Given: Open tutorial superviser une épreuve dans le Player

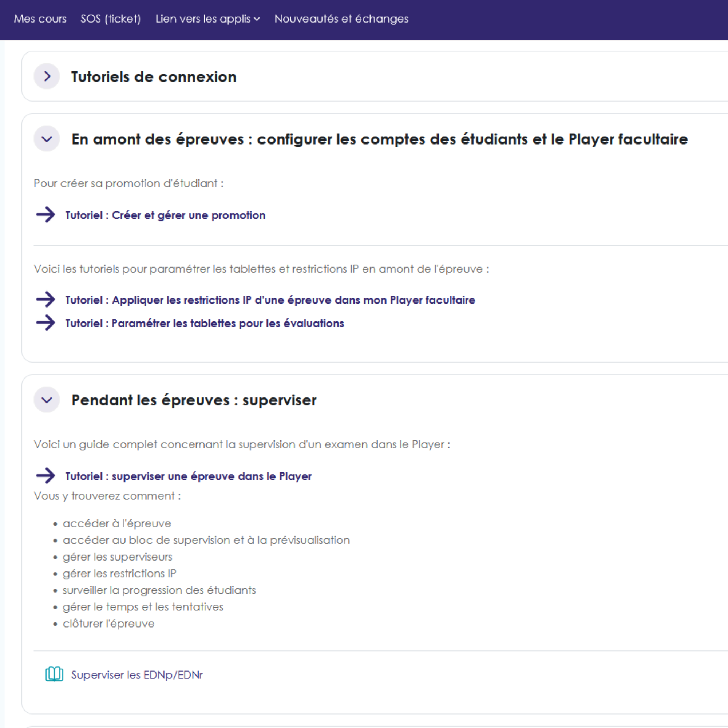Looking at the screenshot, I should coord(189,476).
